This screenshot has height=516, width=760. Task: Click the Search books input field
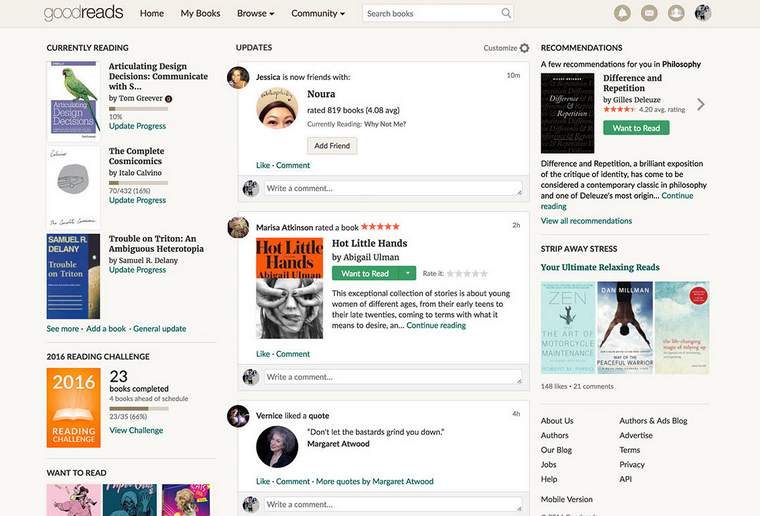pos(430,14)
